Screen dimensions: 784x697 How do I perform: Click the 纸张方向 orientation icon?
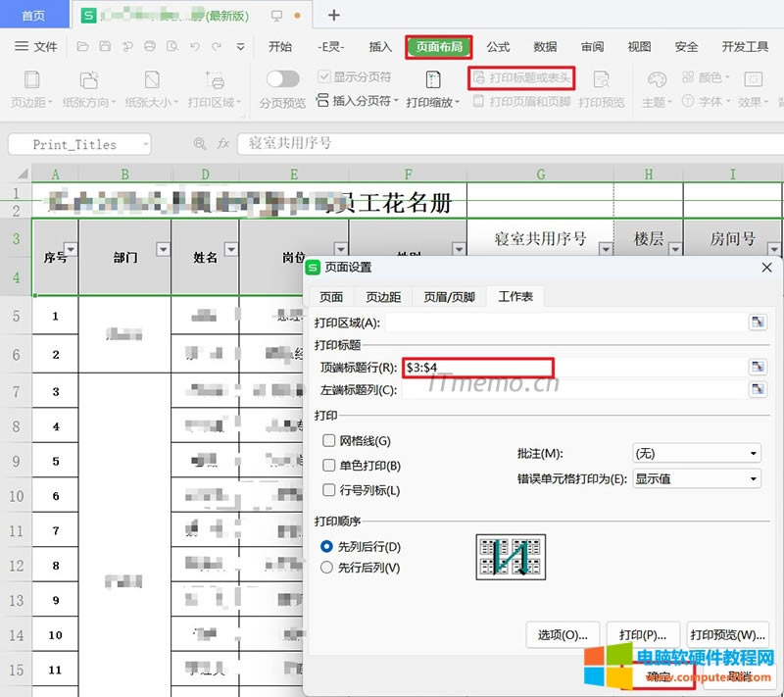89,80
